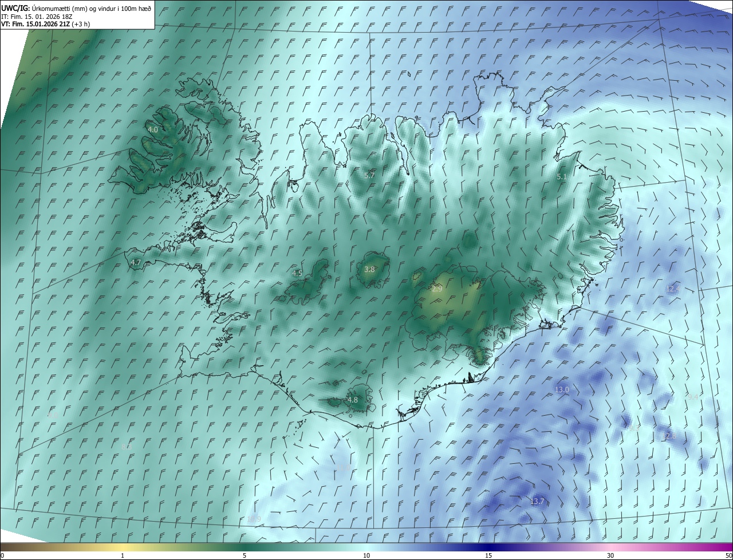The width and height of the screenshot is (733, 560).
Task: Click the "IT: Fim. 15. 01. 2026 18Z" line
Action: click(x=36, y=16)
